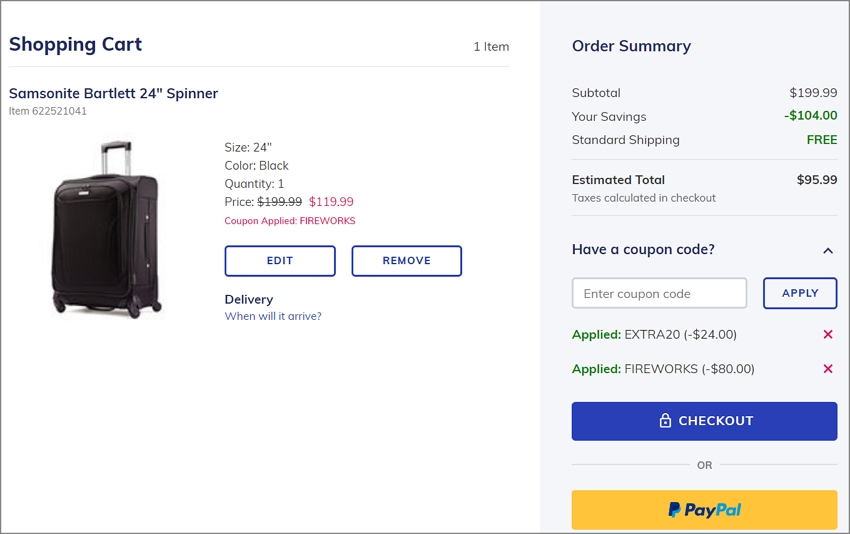Click the 'Shopping Cart' heading

(x=75, y=44)
